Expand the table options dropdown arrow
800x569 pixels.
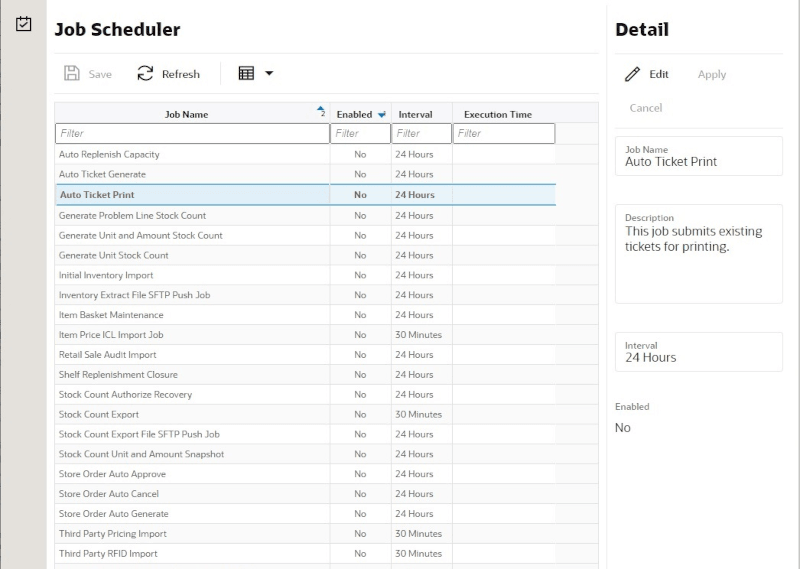point(269,73)
